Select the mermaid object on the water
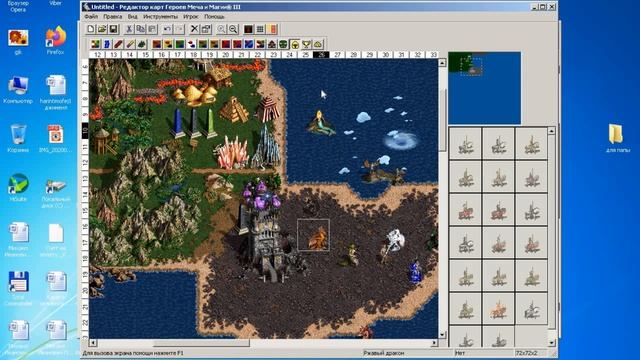The height and width of the screenshot is (360, 640). [321, 122]
